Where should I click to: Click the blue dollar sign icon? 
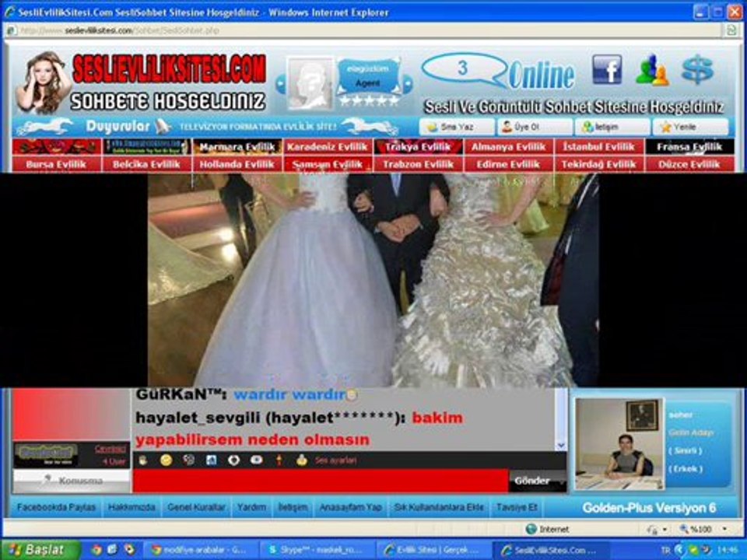coord(697,69)
